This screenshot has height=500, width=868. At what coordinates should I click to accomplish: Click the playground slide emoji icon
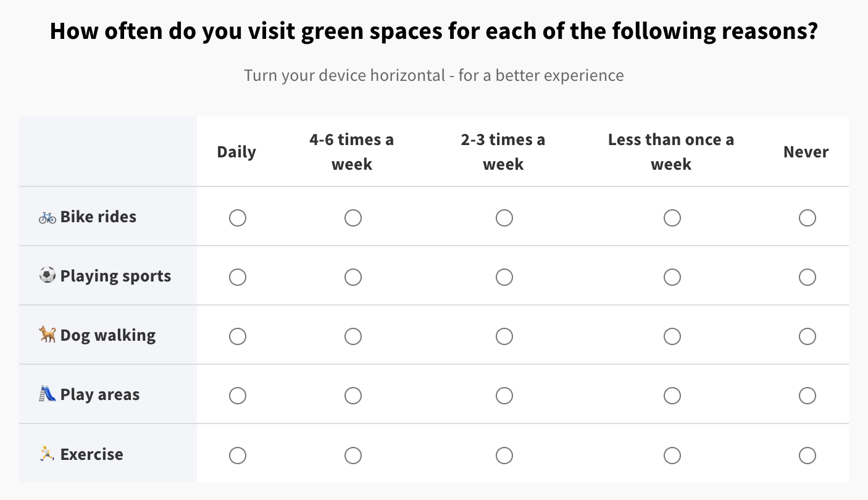pos(48,394)
